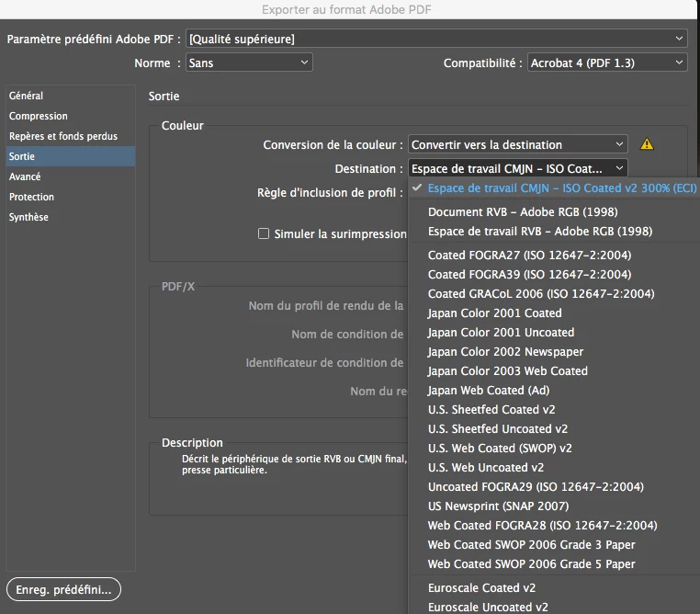Click the Règle d'inclusion de profil label

330,192
